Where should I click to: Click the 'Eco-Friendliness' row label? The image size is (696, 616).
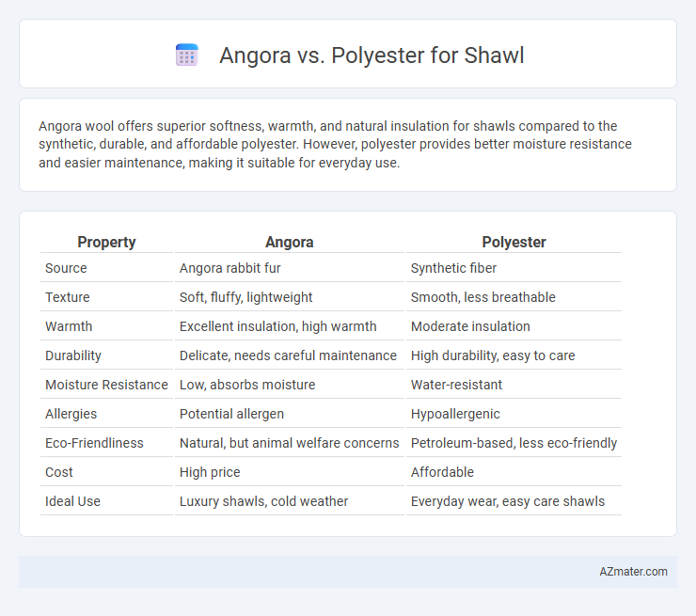coord(95,443)
